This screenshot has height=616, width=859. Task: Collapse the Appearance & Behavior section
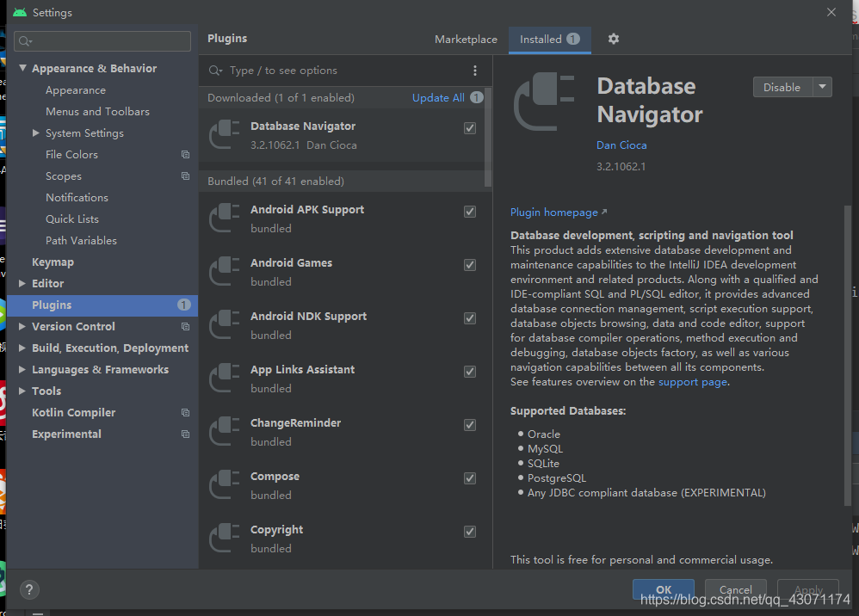tap(22, 68)
